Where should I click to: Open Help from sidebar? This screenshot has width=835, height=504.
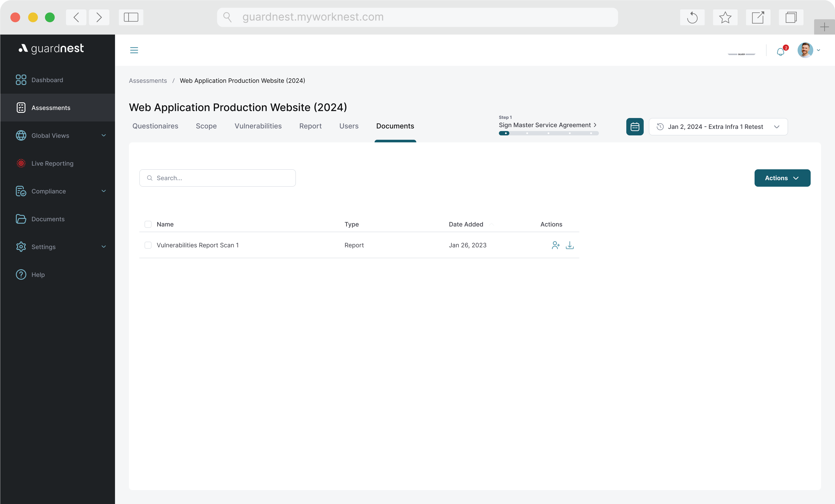(x=38, y=275)
